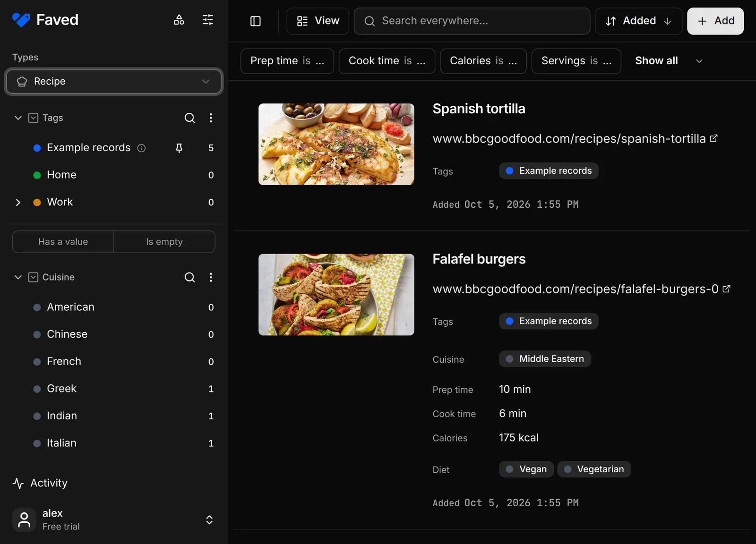The image size is (756, 544).
Task: Open the Spanish tortilla thumbnail image
Action: coord(336,144)
